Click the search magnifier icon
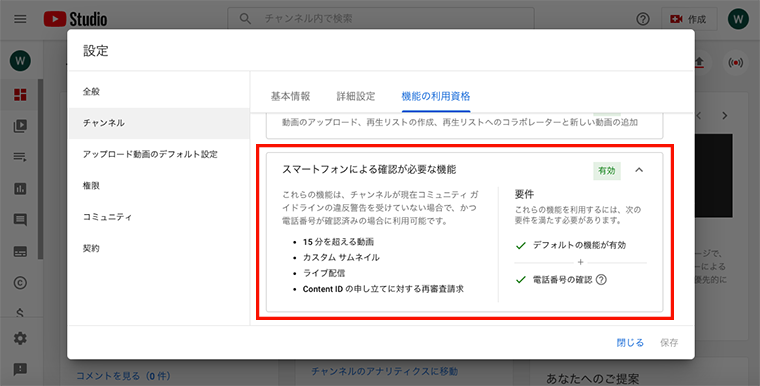This screenshot has height=386, width=760. 245,19
